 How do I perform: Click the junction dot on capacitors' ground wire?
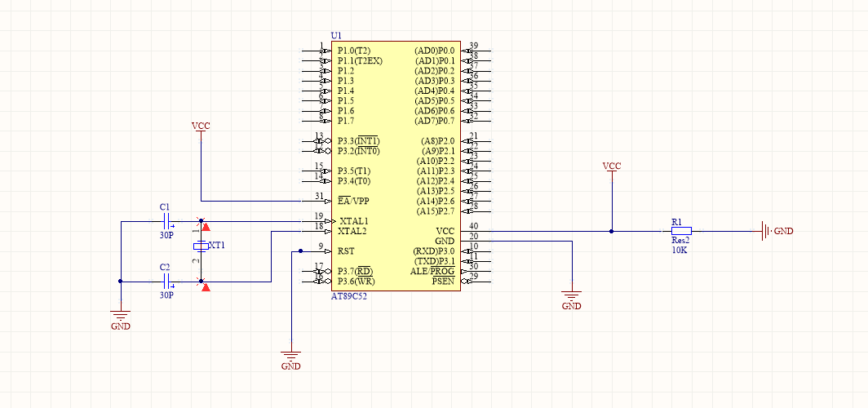121,282
